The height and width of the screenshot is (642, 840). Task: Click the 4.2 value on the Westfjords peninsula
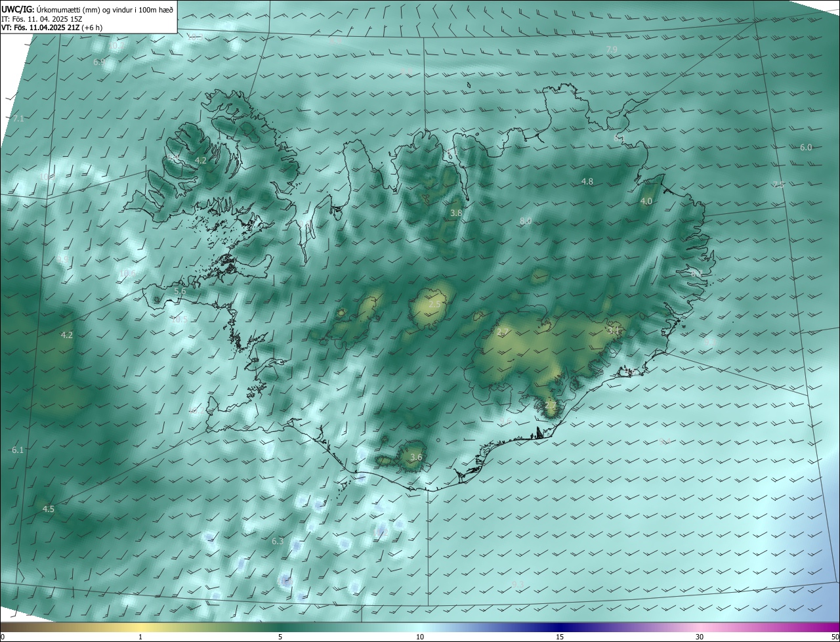[201, 160]
